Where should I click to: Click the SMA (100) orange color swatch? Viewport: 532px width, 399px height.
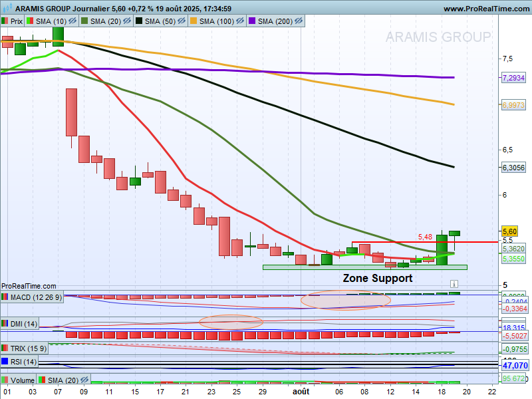(x=194, y=21)
